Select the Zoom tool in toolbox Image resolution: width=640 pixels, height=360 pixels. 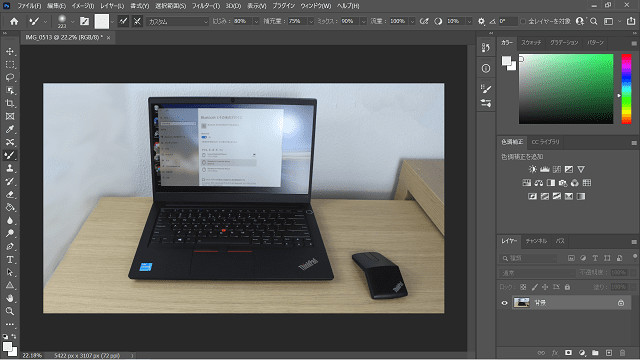[10, 311]
